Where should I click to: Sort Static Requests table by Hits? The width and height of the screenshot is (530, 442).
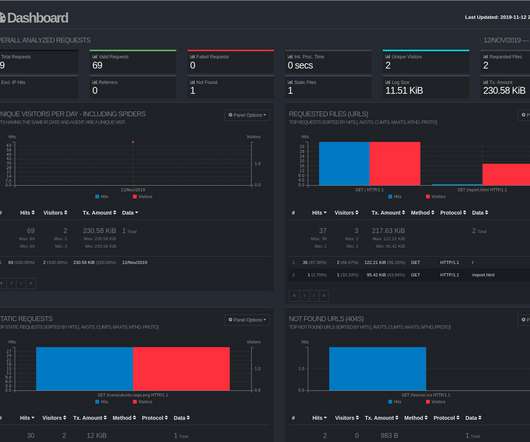pyautogui.click(x=27, y=418)
